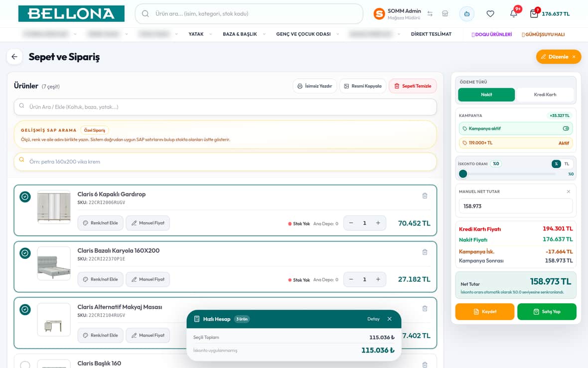Open the GENÇ VE ÇOCUK ODASI category

click(303, 34)
